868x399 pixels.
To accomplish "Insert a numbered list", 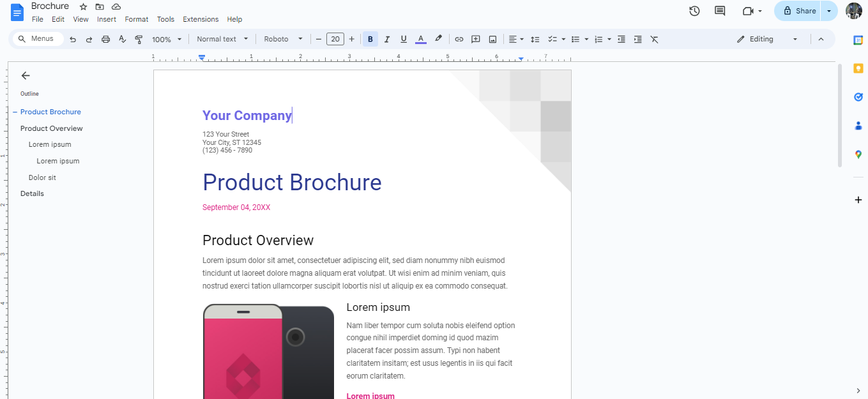I will coord(598,39).
